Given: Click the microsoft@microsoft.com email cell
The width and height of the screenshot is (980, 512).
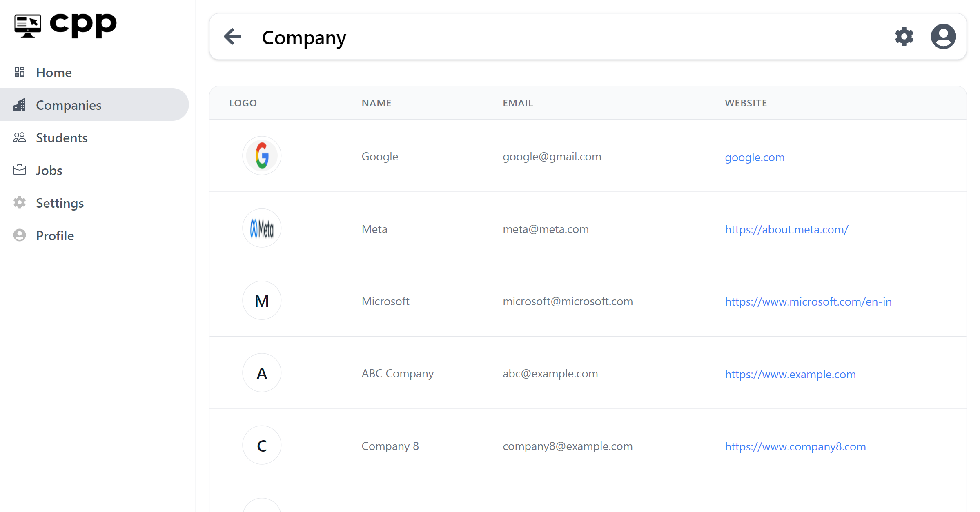Looking at the screenshot, I should point(568,301).
